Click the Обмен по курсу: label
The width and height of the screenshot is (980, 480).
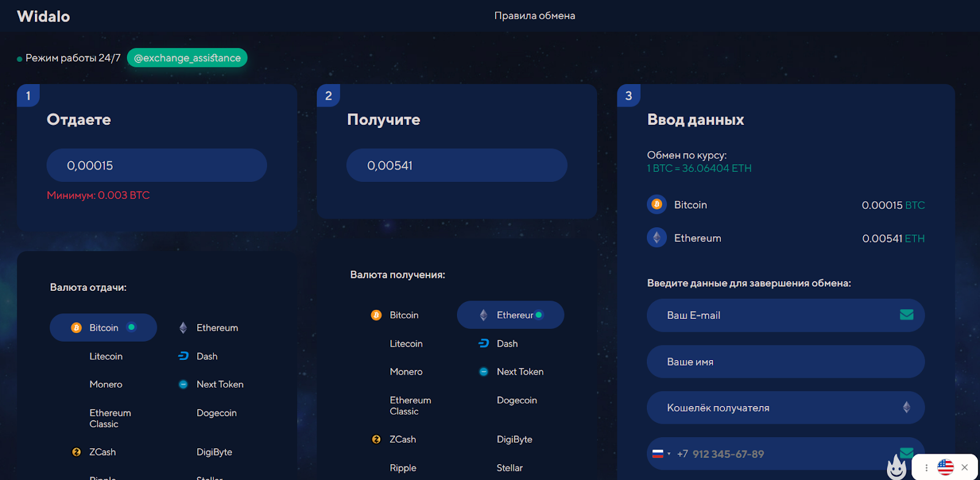pos(687,156)
